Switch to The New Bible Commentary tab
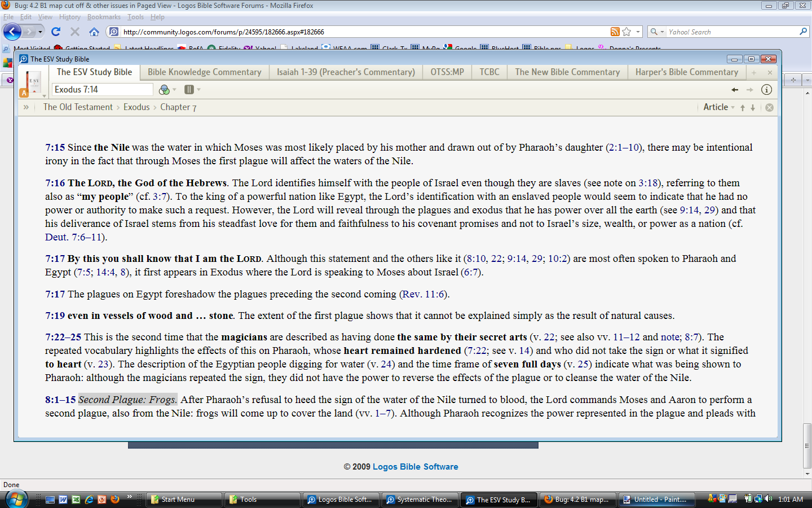Image resolution: width=812 pixels, height=508 pixels. click(x=567, y=72)
